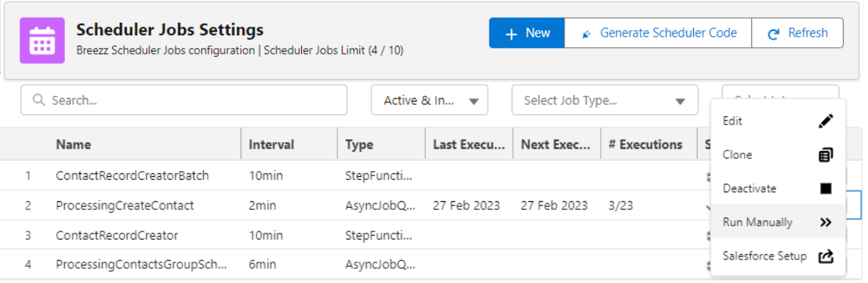Click the # Executions column header
Screen dimensions: 868x283
click(645, 144)
